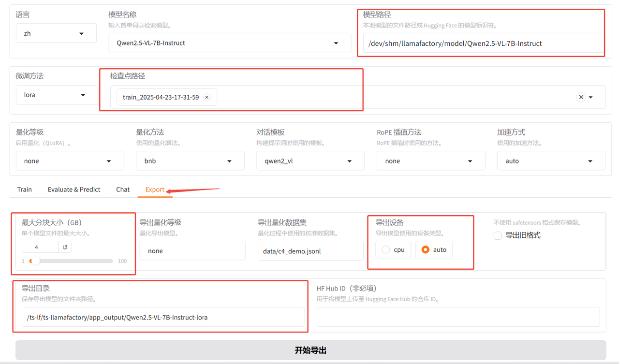Expand the RoPE interpolation method dropdown
Screen dimensions: 619x364
click(x=431, y=161)
